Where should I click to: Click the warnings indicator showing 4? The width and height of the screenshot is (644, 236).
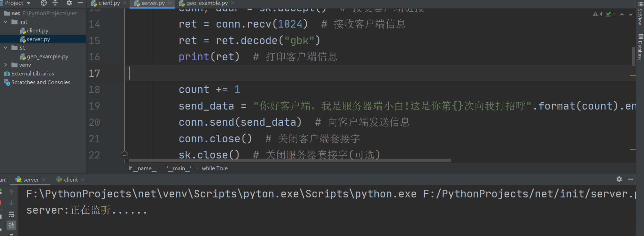(x=598, y=14)
